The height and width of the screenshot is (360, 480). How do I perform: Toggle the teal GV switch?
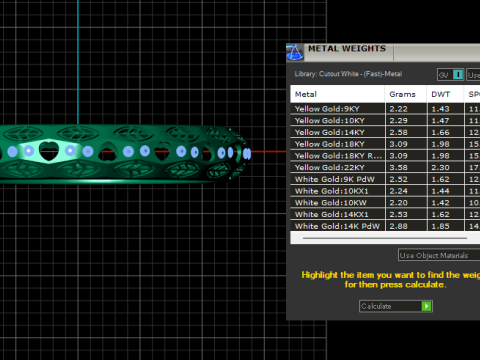click(458, 75)
